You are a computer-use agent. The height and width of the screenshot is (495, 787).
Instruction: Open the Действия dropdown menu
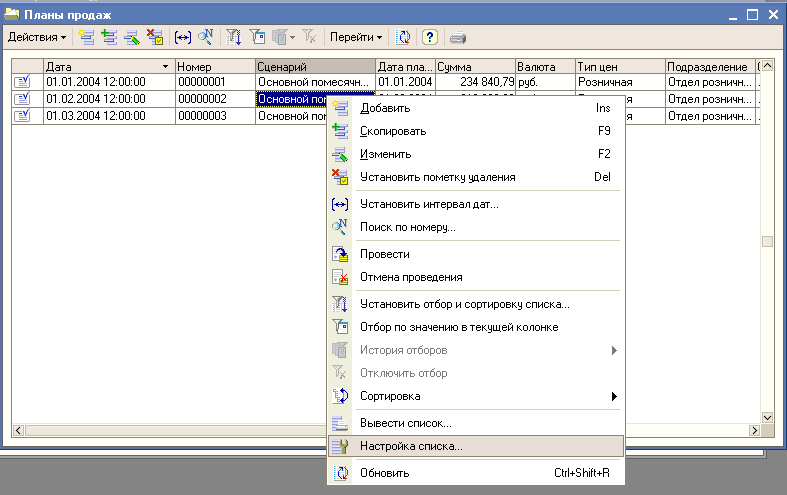[x=37, y=37]
